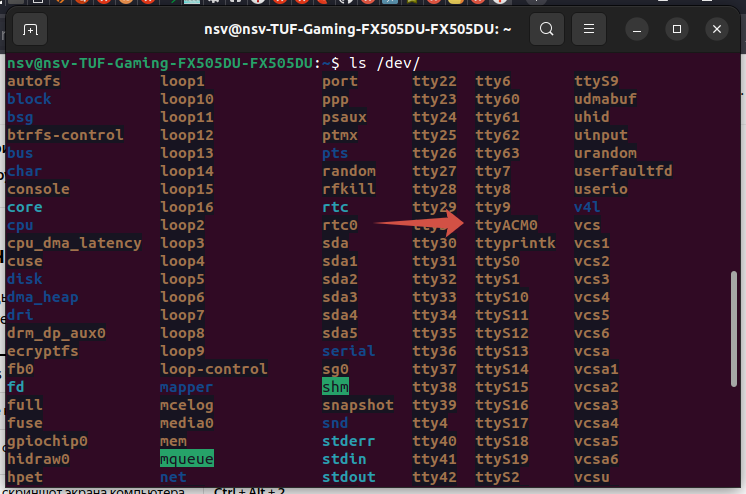Screen dimensions: 746x494
Task: Click the stdout link entry
Action: (349, 477)
